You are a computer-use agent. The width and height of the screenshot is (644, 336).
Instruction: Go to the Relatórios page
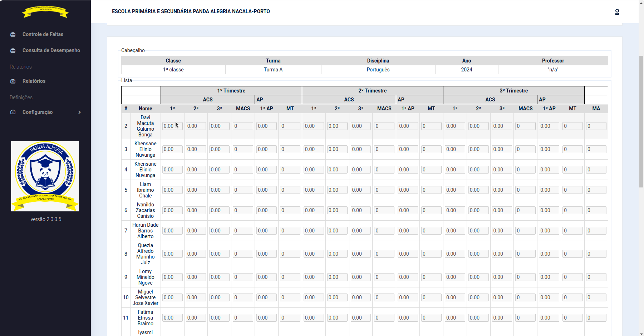[34, 81]
